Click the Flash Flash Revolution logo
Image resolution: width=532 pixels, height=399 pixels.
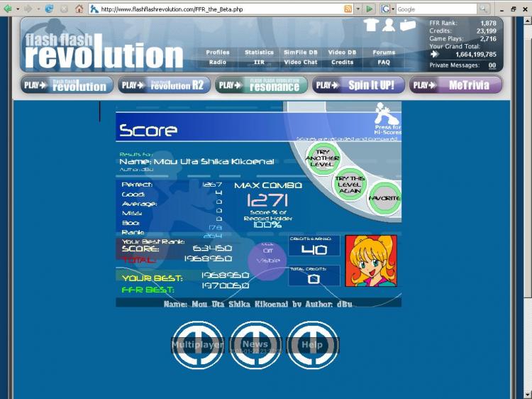tap(104, 49)
